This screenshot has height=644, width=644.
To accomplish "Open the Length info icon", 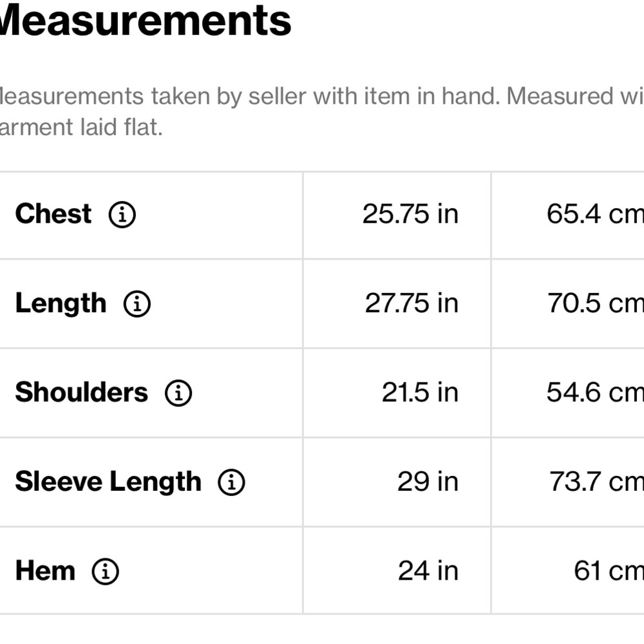I will pos(137,304).
